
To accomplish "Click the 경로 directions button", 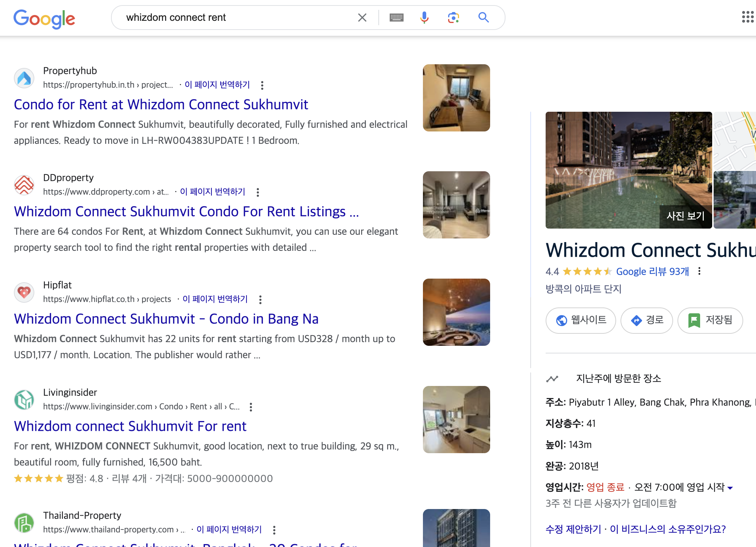I will pyautogui.click(x=646, y=320).
